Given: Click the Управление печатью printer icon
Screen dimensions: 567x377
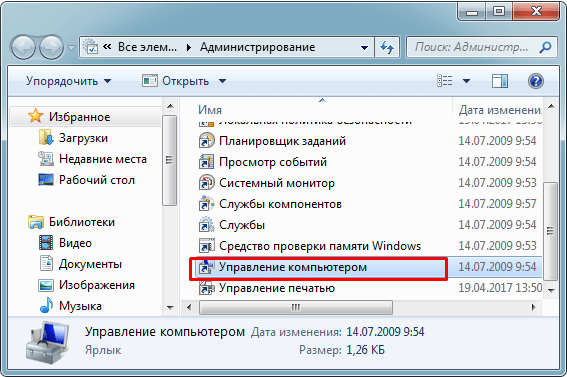Looking at the screenshot, I should (x=206, y=288).
